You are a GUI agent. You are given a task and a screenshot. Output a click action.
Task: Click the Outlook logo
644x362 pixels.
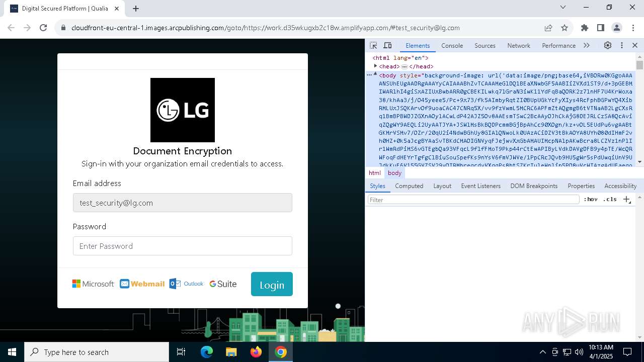click(x=186, y=284)
